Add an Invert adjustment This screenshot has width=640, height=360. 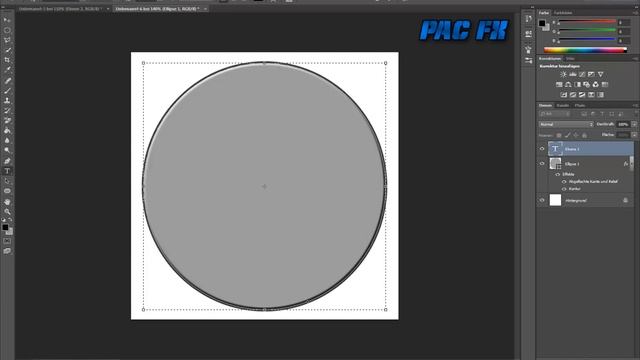point(564,95)
